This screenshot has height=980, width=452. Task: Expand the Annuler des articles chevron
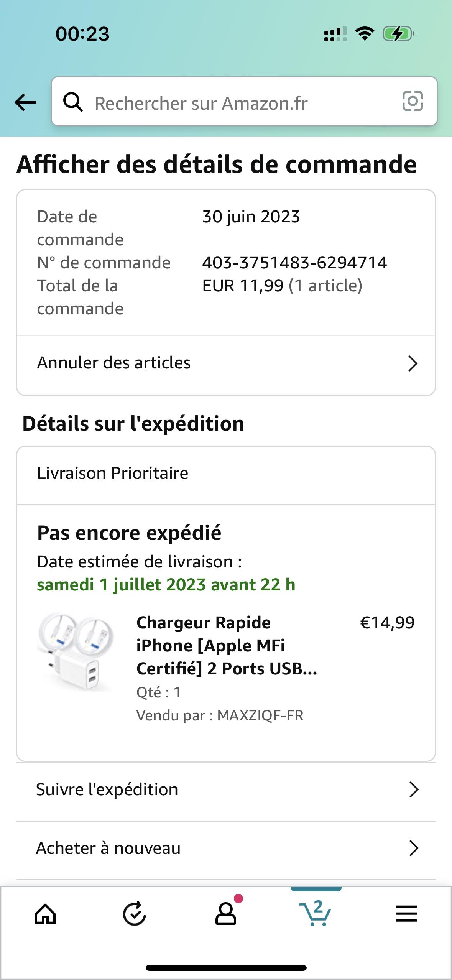pyautogui.click(x=413, y=363)
